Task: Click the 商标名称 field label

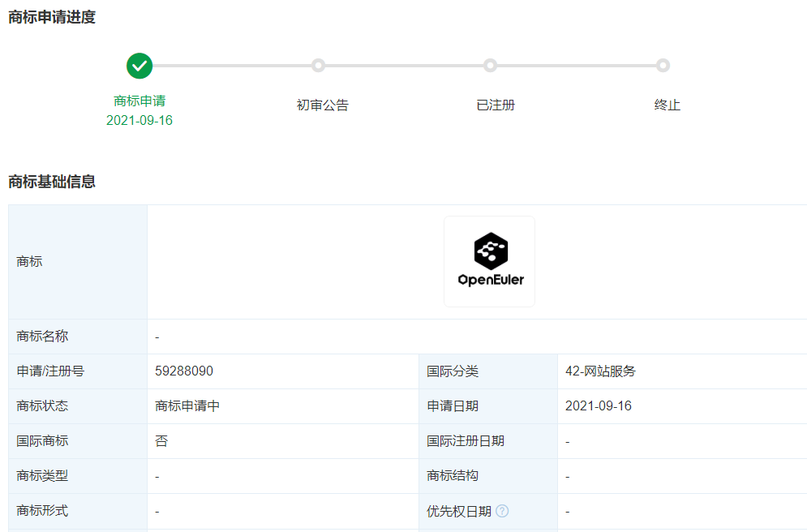Action: coord(42,337)
